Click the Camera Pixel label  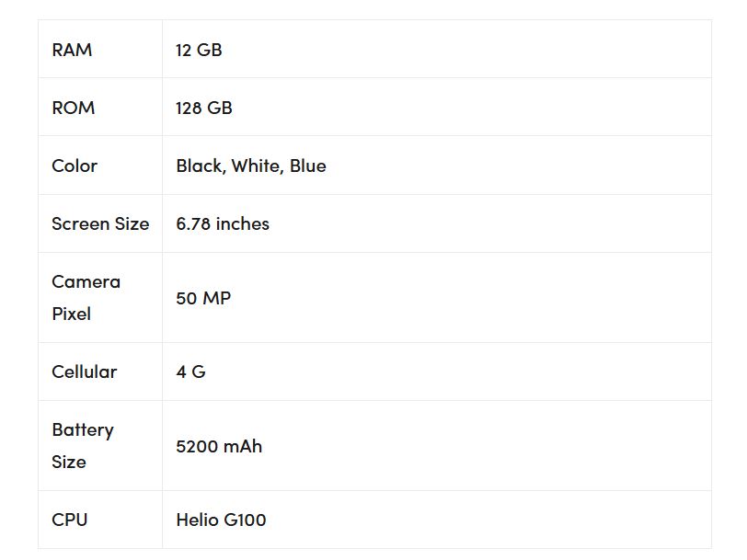[x=86, y=298]
